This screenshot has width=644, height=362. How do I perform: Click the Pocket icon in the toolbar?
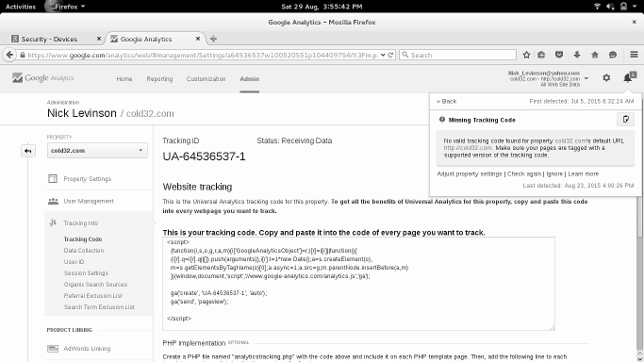coord(559,55)
